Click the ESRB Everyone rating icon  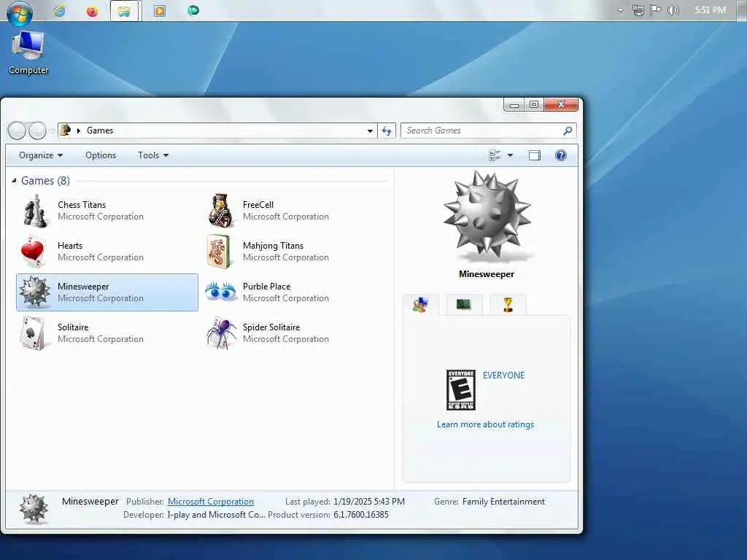pos(461,390)
